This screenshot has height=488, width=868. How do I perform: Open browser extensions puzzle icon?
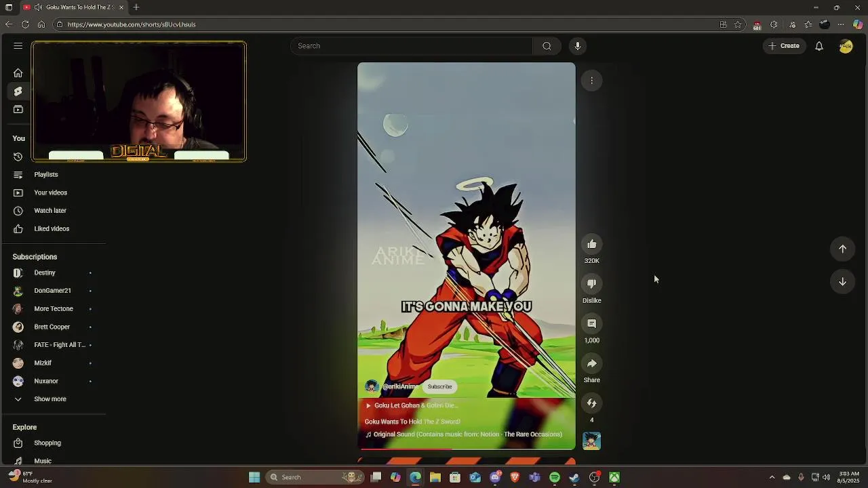tap(774, 24)
